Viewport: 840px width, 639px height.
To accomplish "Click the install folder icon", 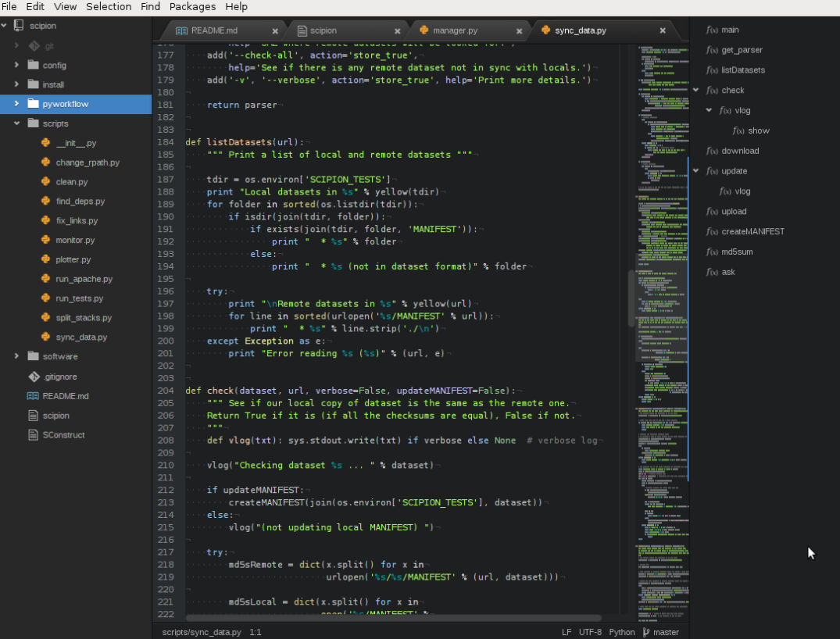I will pyautogui.click(x=34, y=84).
